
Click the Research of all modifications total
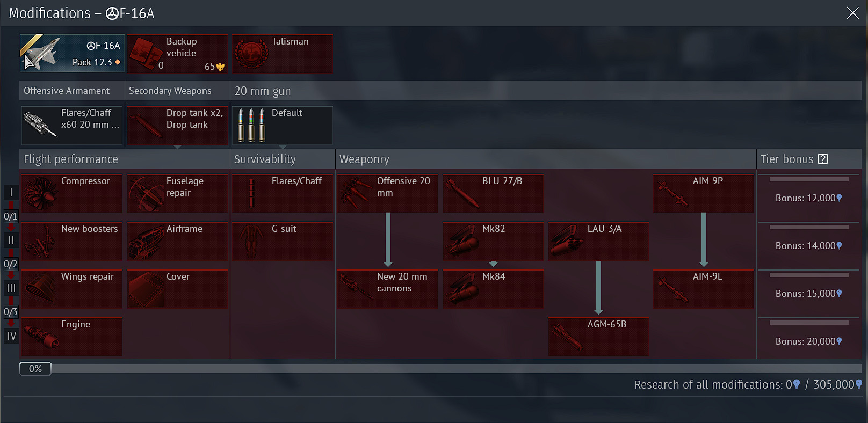(x=748, y=384)
